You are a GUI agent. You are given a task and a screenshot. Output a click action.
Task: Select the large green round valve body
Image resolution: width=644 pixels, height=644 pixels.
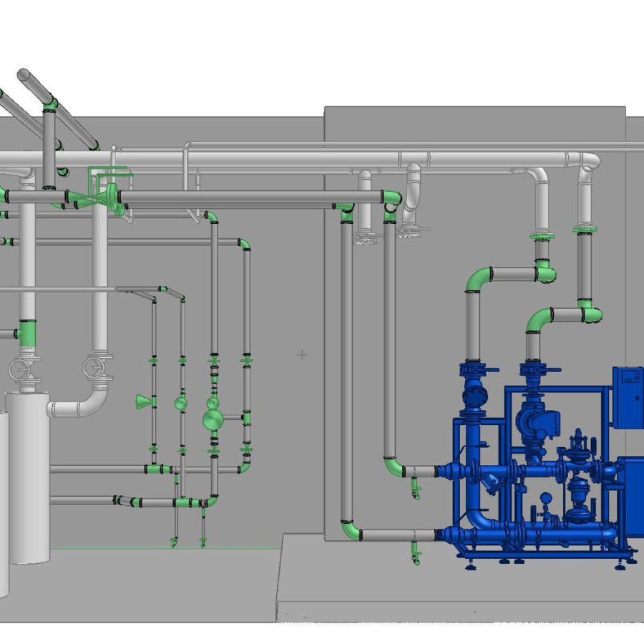pos(213,420)
